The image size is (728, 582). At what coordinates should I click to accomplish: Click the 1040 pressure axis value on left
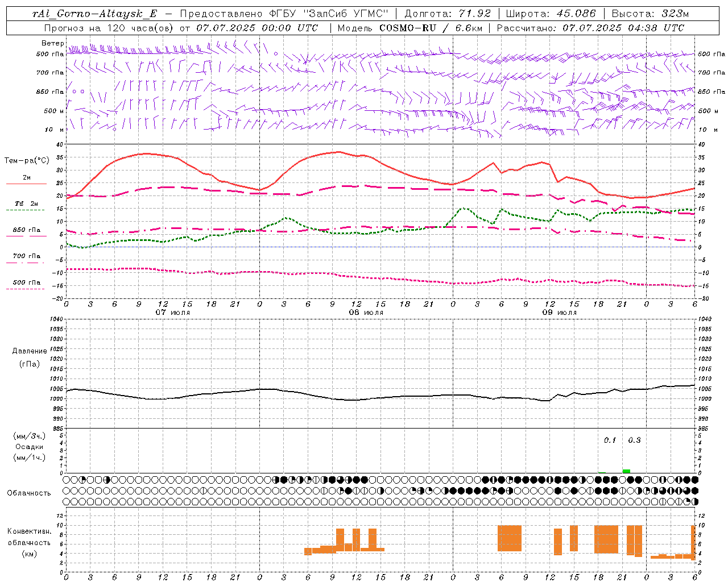56,319
